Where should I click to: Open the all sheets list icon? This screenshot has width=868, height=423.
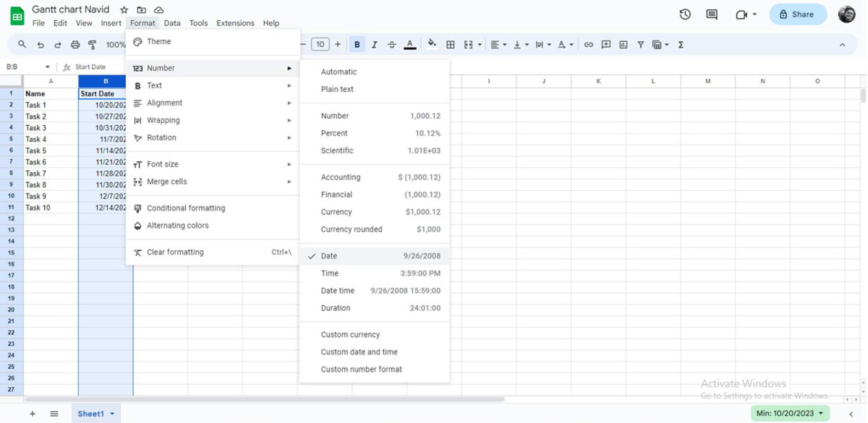click(x=54, y=414)
